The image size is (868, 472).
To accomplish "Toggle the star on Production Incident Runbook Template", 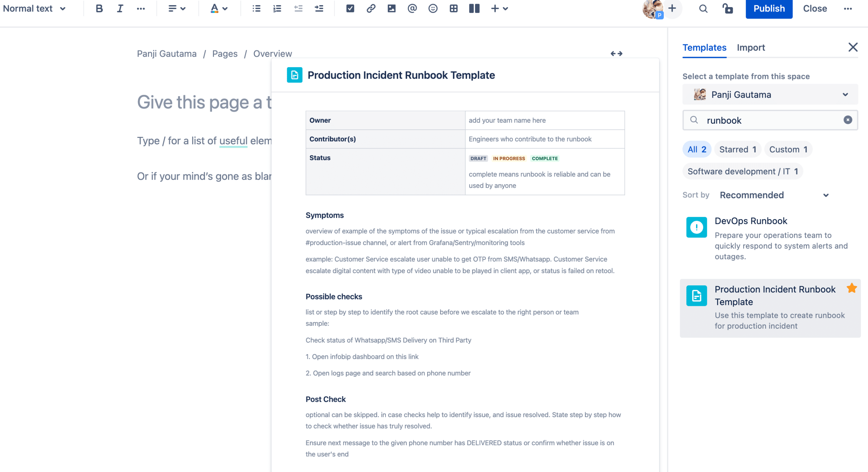I will [851, 288].
